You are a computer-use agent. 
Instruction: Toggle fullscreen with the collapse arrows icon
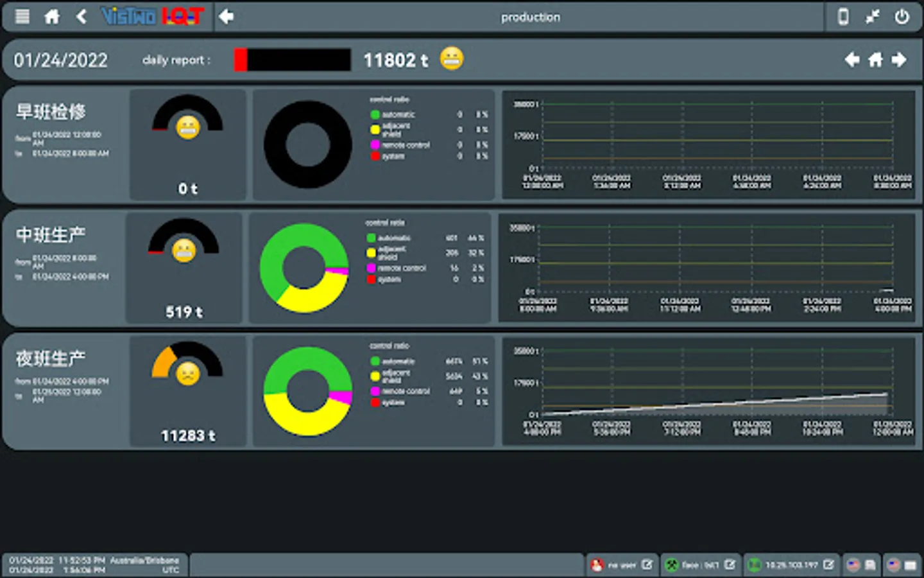872,17
